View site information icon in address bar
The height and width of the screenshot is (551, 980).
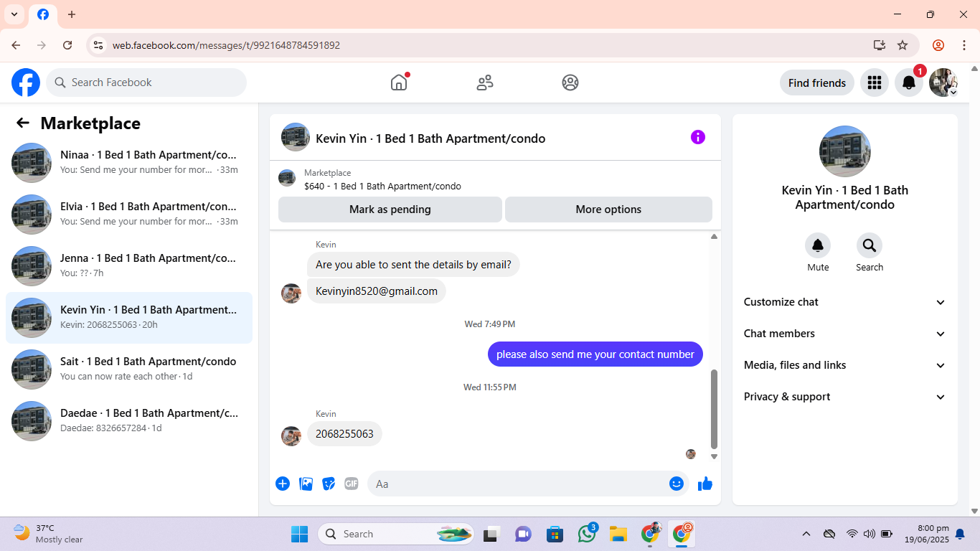coord(98,45)
